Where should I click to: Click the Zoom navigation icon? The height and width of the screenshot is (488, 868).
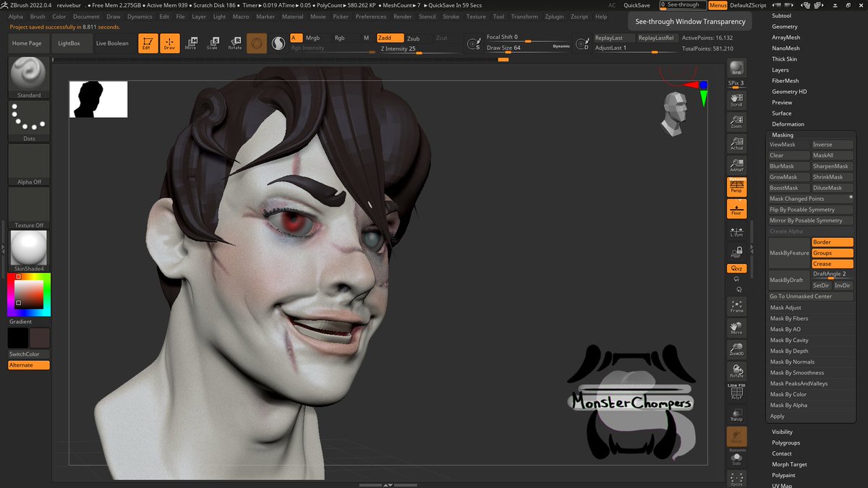(736, 121)
